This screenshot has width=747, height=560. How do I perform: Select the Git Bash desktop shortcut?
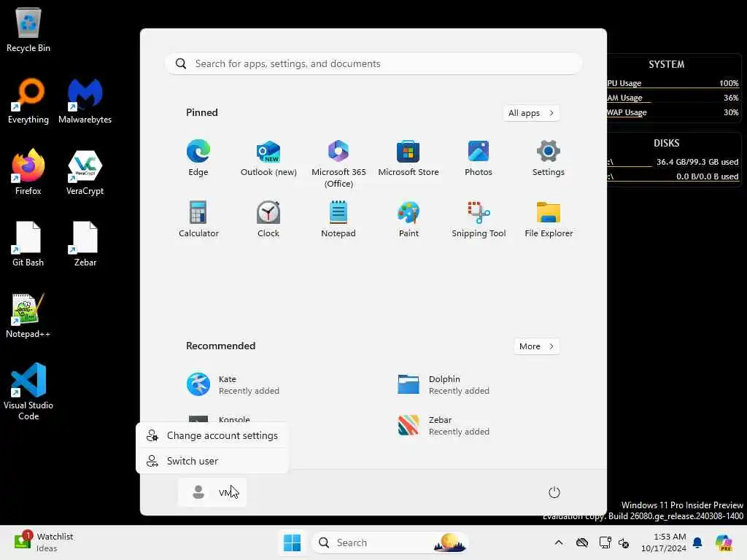(x=28, y=244)
